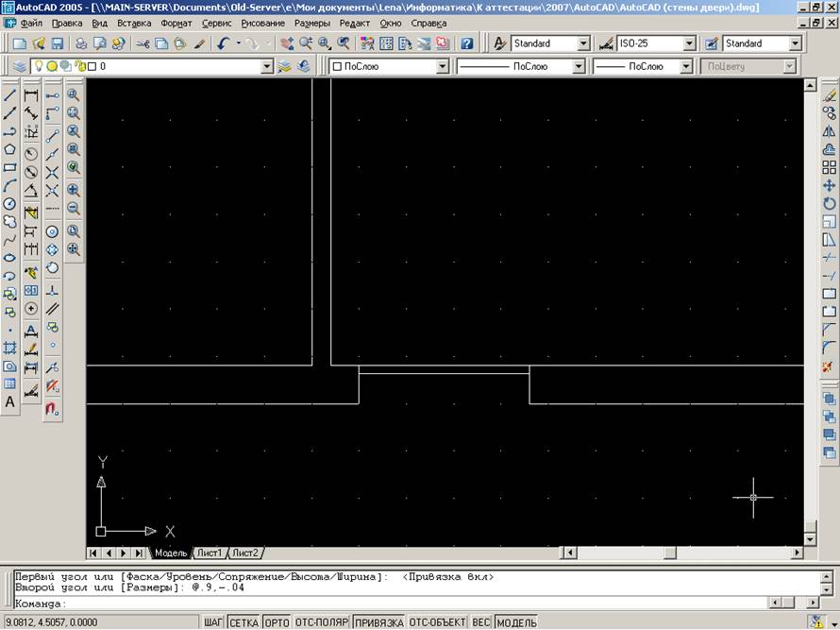Select the Ellipse drawing tool
Viewport: 840px width, 630px height.
(9, 258)
